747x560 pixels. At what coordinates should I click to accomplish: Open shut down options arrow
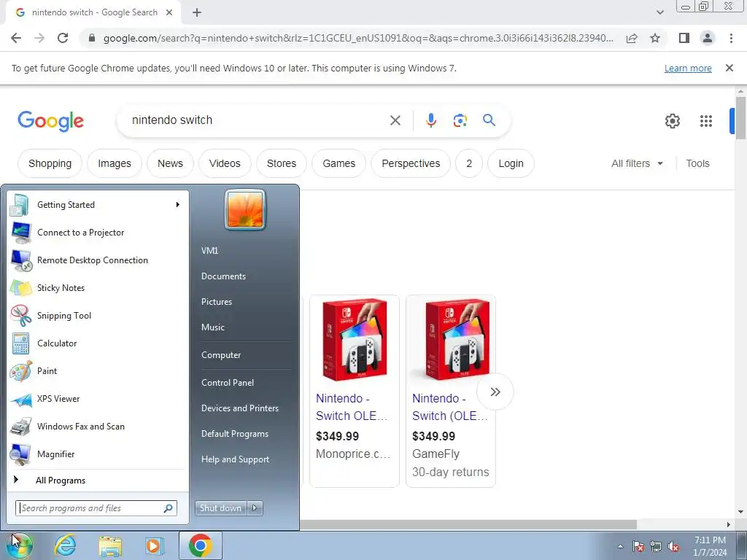(255, 508)
